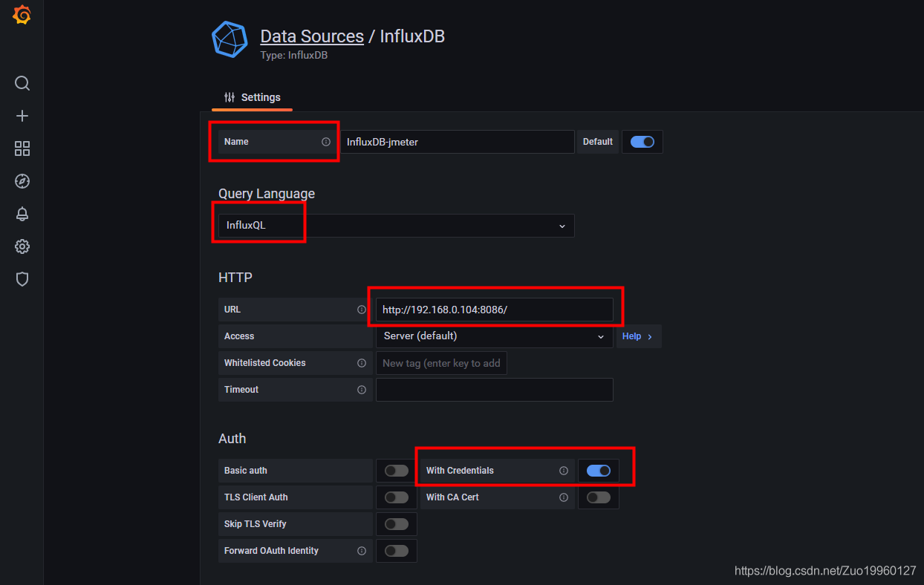Open the Alerting bell icon

[22, 214]
